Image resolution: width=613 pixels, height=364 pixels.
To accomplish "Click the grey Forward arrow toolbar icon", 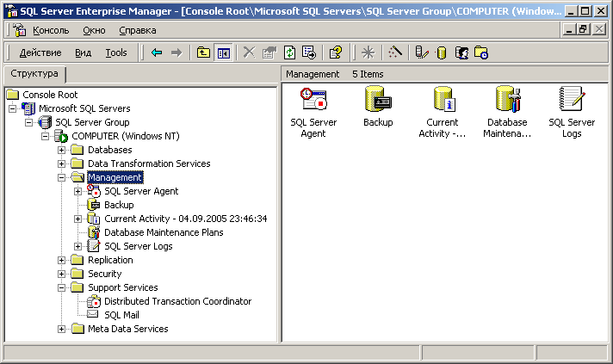I will (176, 52).
